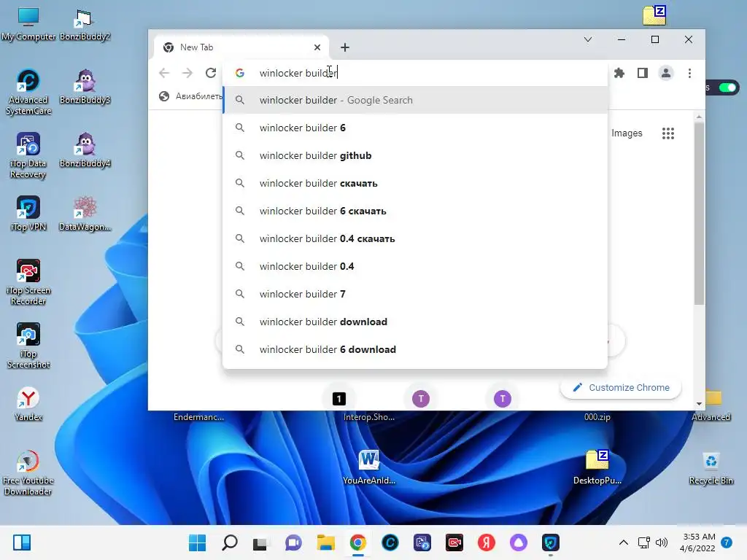Click the Chrome forward arrow
This screenshot has height=560, width=747.
[x=187, y=73]
